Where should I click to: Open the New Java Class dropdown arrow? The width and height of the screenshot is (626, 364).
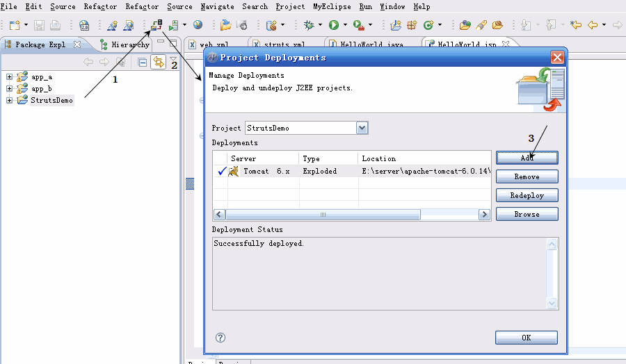coord(440,25)
